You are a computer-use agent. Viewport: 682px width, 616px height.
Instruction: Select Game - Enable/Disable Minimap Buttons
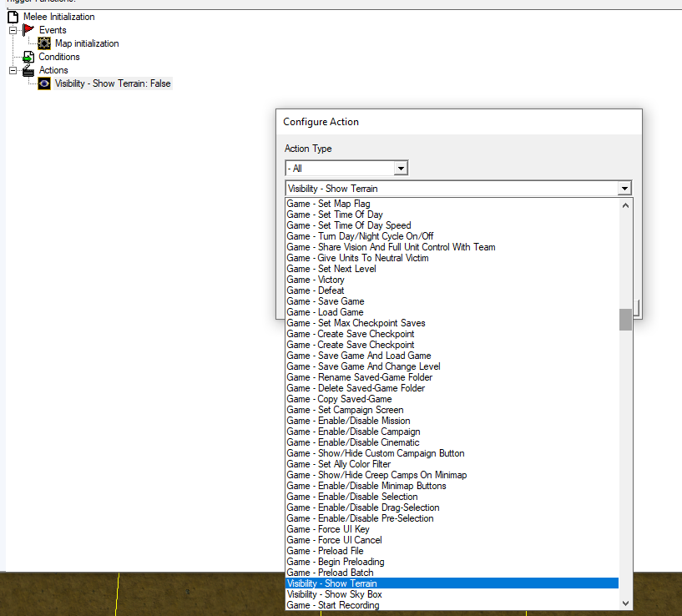pyautogui.click(x=452, y=487)
